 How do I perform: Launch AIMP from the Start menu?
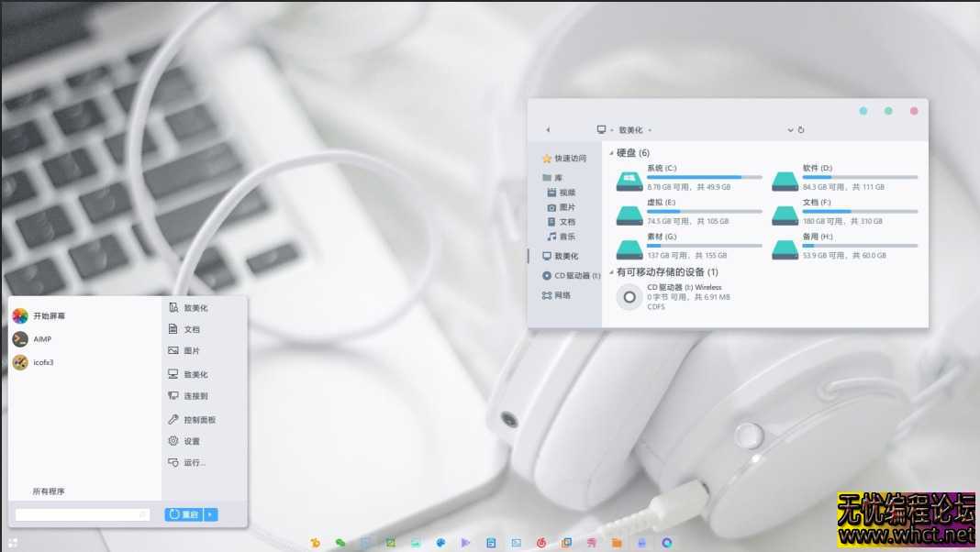pyautogui.click(x=41, y=338)
